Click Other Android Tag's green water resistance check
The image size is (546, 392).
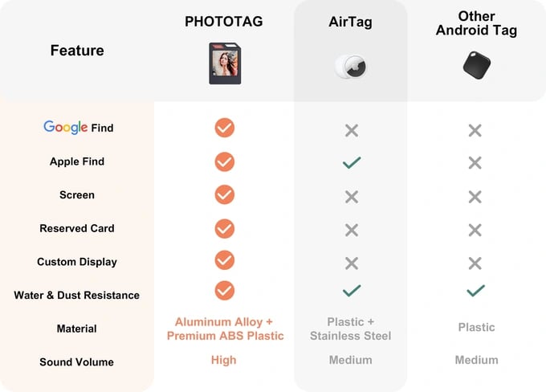click(475, 290)
